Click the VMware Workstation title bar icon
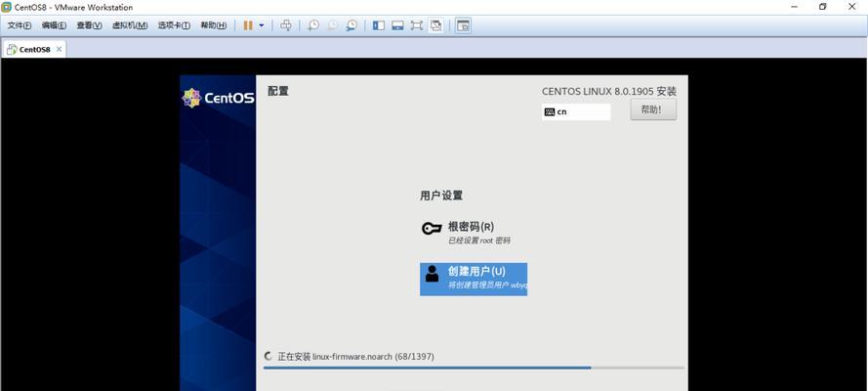Viewport: 868px width, 391px height. pos(7,7)
